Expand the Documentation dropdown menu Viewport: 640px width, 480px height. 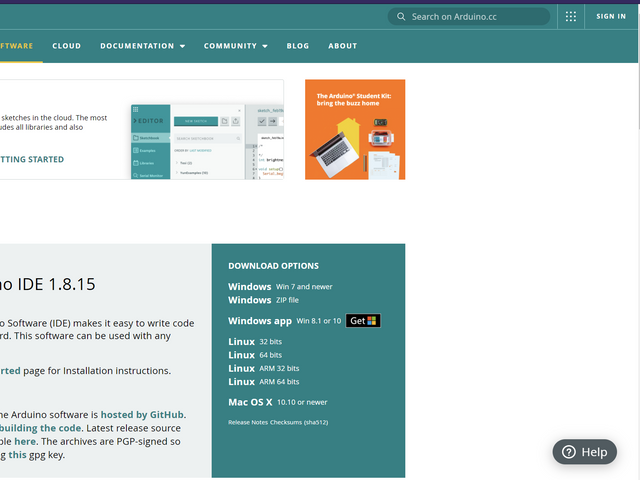143,46
